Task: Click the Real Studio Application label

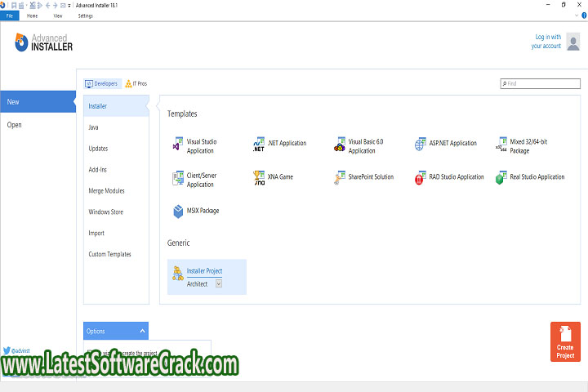Action: click(537, 176)
